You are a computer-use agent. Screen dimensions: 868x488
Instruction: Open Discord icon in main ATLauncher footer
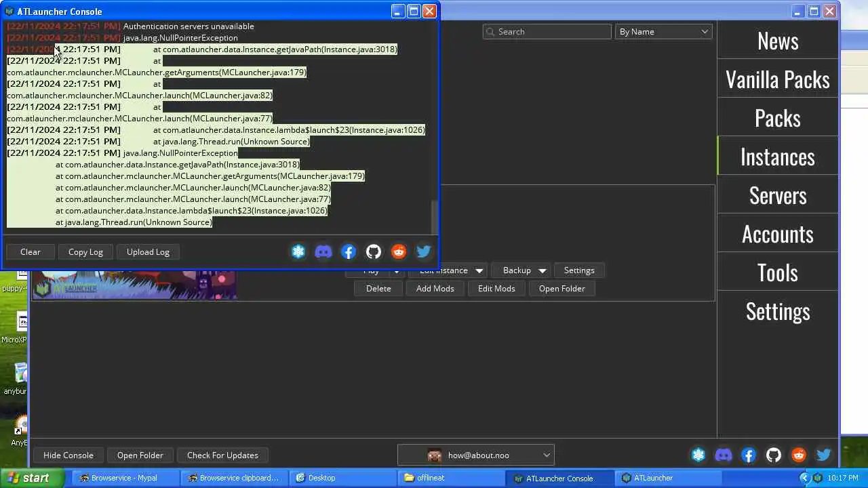tap(724, 455)
